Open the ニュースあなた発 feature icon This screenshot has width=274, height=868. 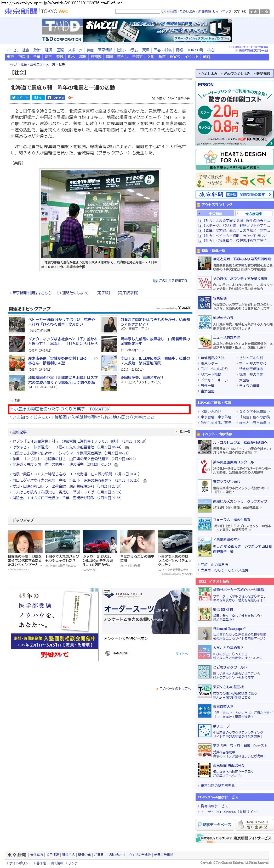(x=204, y=342)
